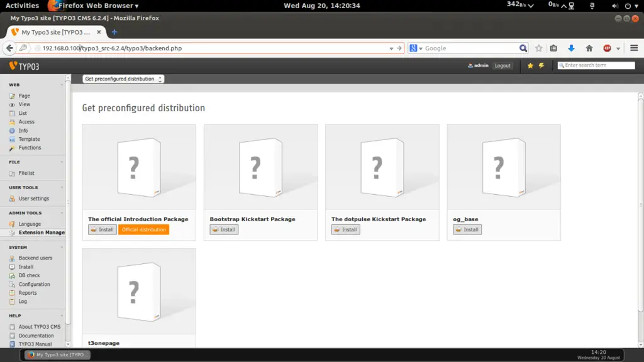Viewport: 644px width, 362px height.
Task: Click the Firefox bookmarks list icon
Action: tap(553, 48)
